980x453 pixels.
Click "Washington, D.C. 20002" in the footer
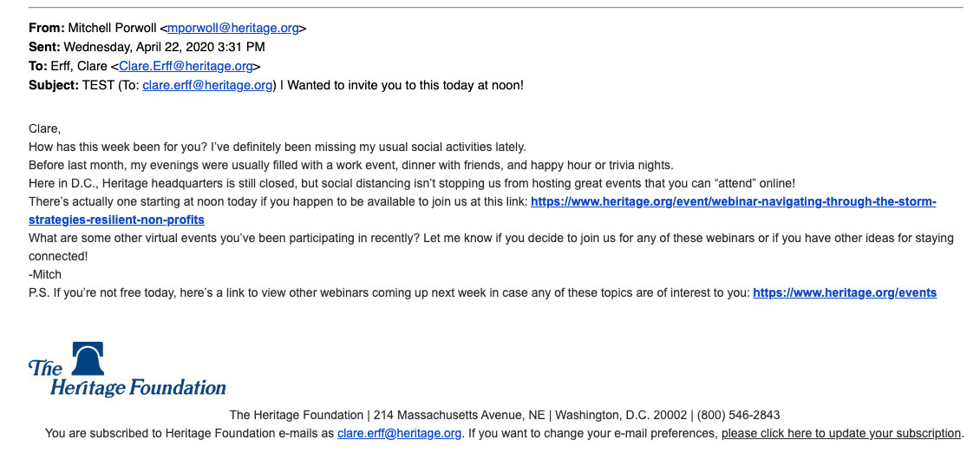pyautogui.click(x=622, y=415)
